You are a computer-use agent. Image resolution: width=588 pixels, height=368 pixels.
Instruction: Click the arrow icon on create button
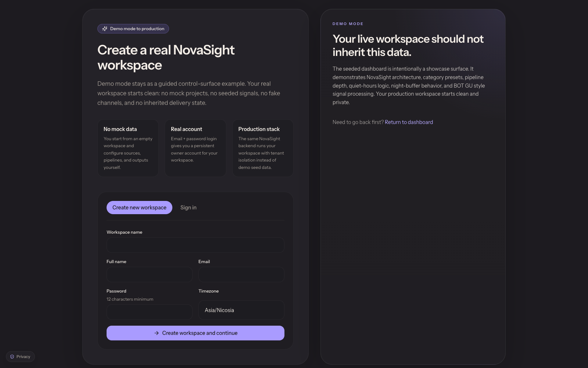[157, 333]
